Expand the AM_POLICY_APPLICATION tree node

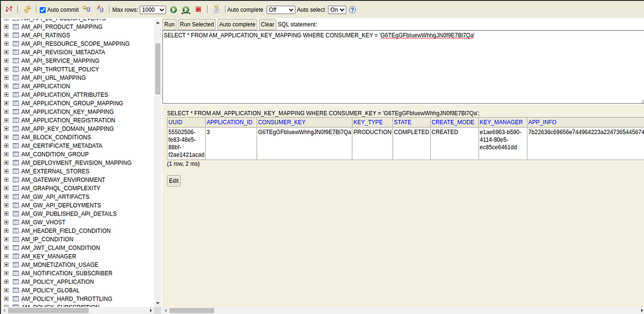click(x=6, y=282)
